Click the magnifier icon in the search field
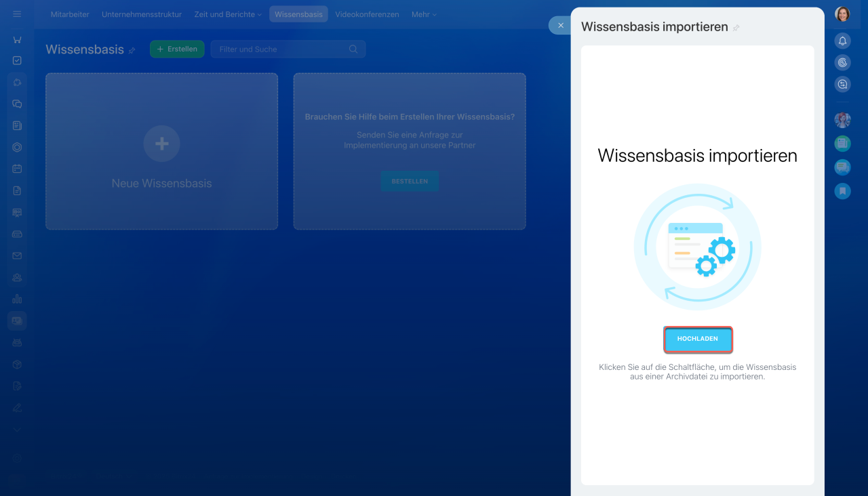Screen dimensions: 868x496 (x=353, y=49)
